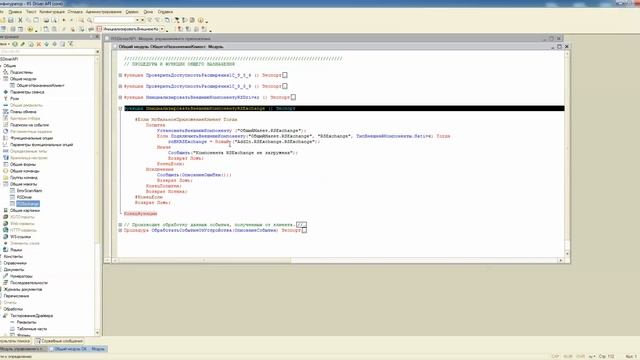
Task: Select Группы команд in tree
Action: coord(24,177)
